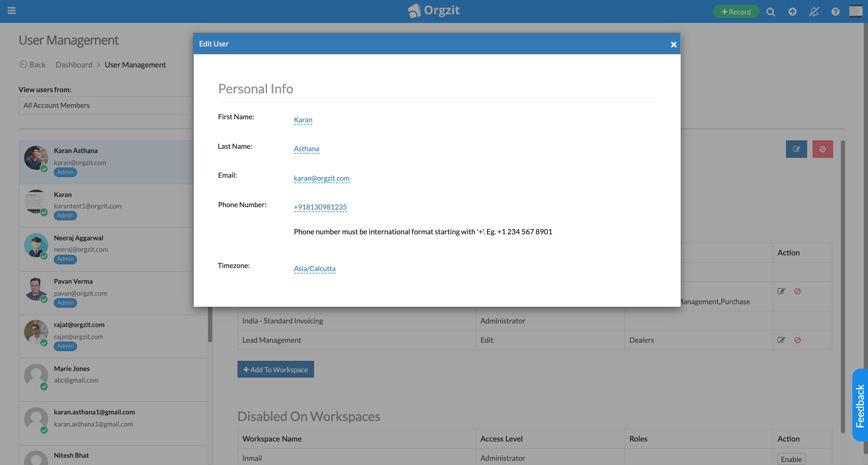Viewport: 868px width, 465px height.
Task: Edit the First Name value Karan
Action: click(303, 120)
